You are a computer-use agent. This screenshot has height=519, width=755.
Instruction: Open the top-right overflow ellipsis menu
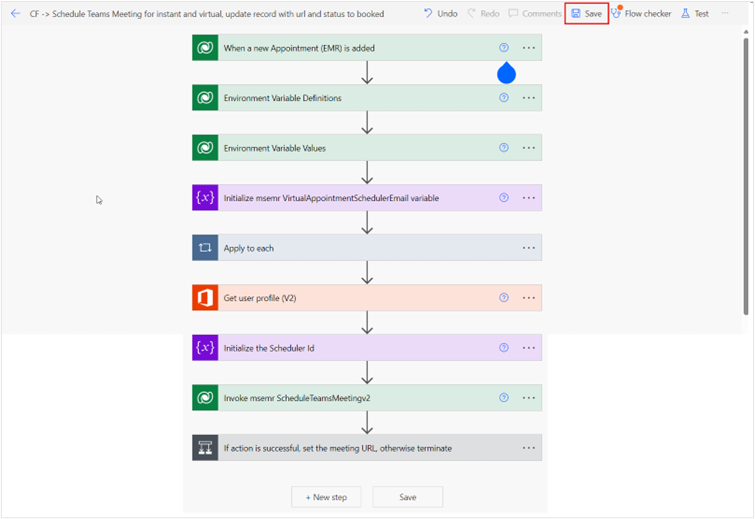725,13
